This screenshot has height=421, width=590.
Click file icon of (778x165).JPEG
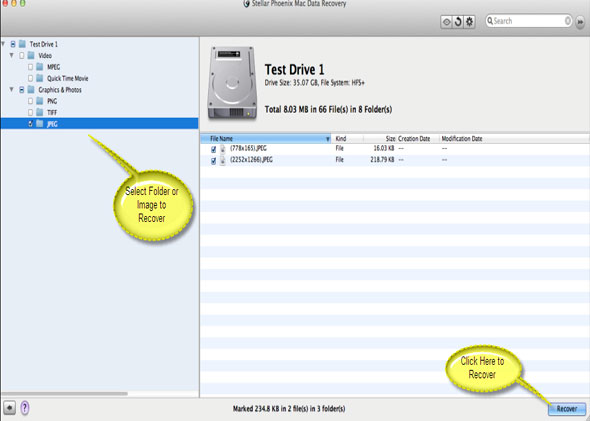223,149
